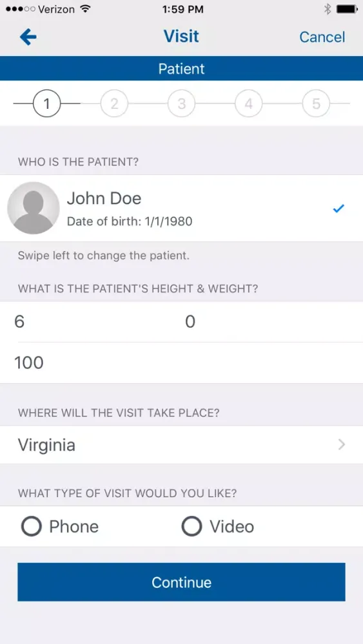Image resolution: width=363 pixels, height=644 pixels.
Task: Tap the Continue button
Action: (181, 582)
